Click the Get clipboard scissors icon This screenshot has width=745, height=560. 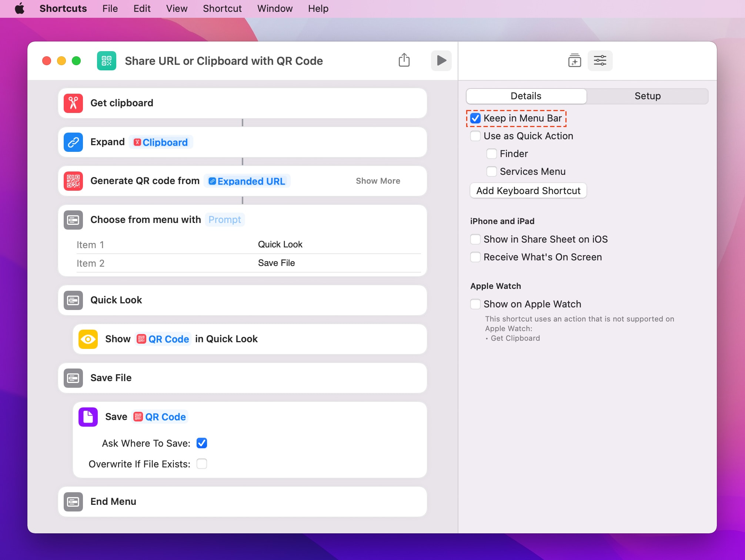click(x=73, y=103)
